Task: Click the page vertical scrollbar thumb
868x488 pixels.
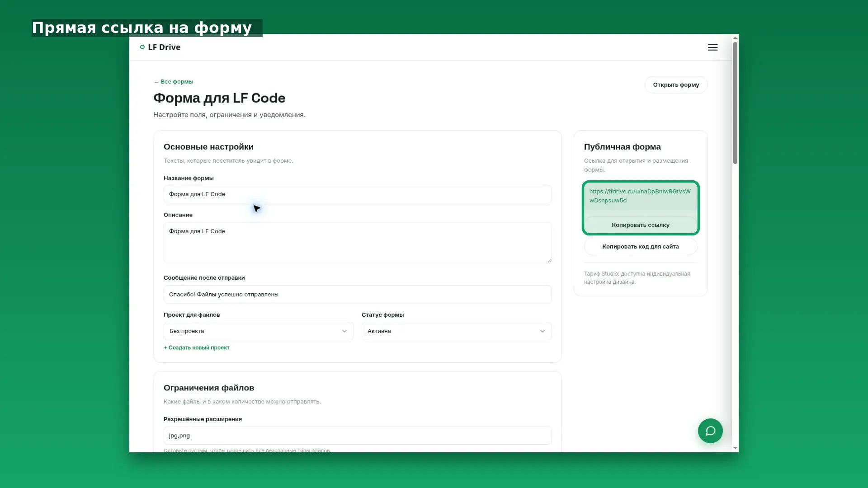Action: pos(735,103)
